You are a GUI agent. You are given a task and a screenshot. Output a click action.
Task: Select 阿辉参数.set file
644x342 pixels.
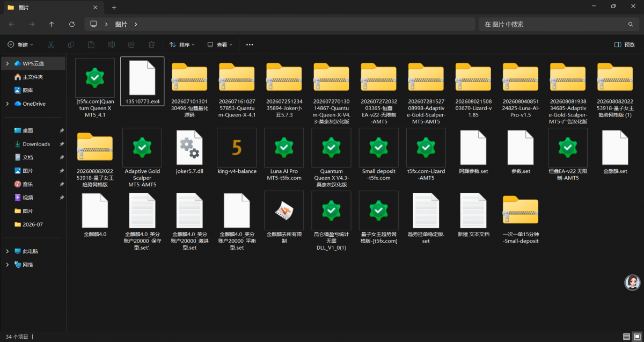[x=473, y=151]
